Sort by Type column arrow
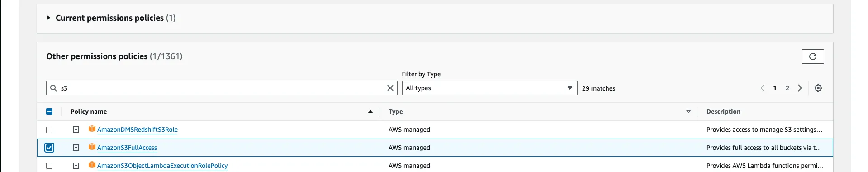868x172 pixels. pyautogui.click(x=688, y=112)
